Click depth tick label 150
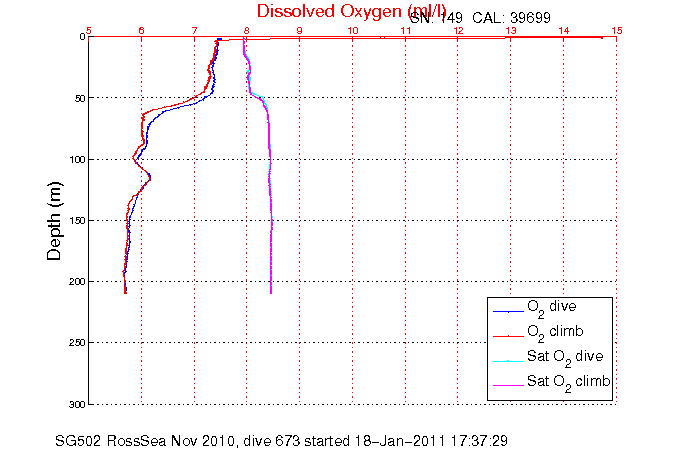The image size is (681, 454). (77, 221)
